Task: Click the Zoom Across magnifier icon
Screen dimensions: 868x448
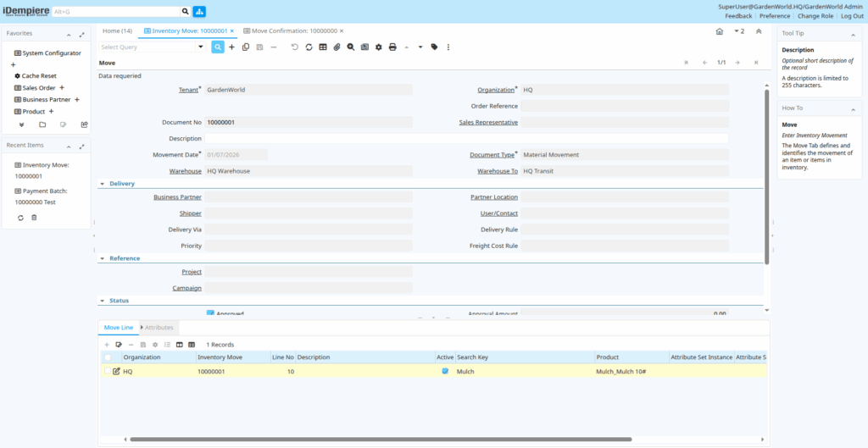Action: coord(350,47)
